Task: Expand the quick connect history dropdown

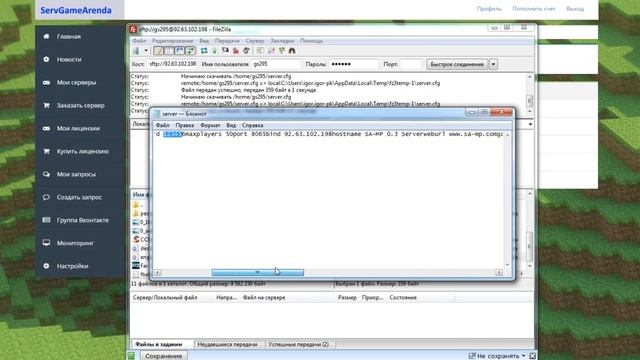Action: [x=493, y=64]
